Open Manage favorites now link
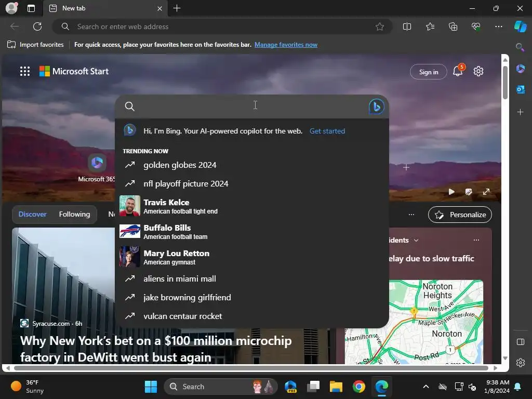Image resolution: width=532 pixels, height=399 pixels. coord(286,45)
